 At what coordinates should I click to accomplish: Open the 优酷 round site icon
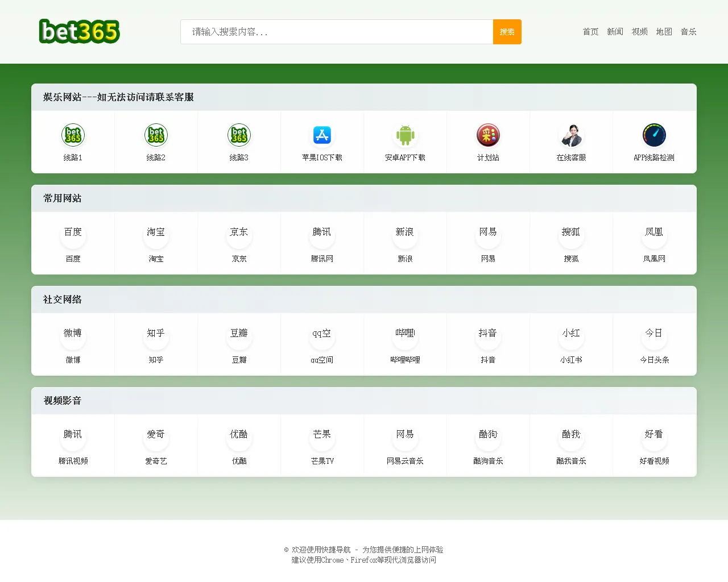(239, 438)
